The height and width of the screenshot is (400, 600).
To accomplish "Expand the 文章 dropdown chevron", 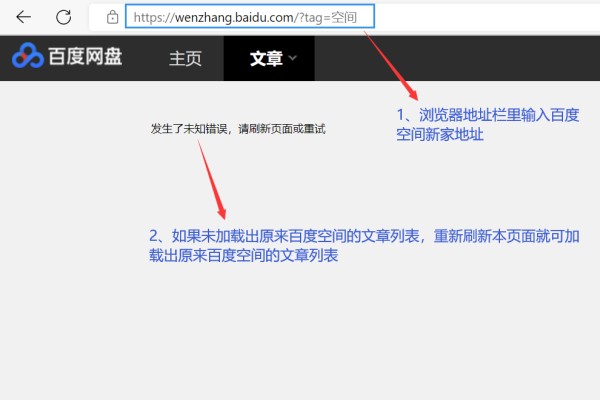I will pyautogui.click(x=293, y=58).
